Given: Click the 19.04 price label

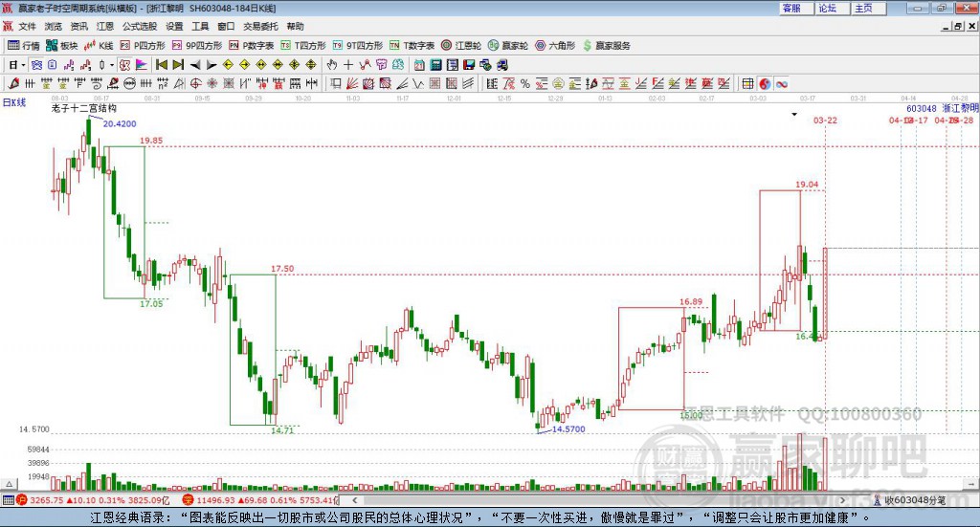Looking at the screenshot, I should 807,185.
